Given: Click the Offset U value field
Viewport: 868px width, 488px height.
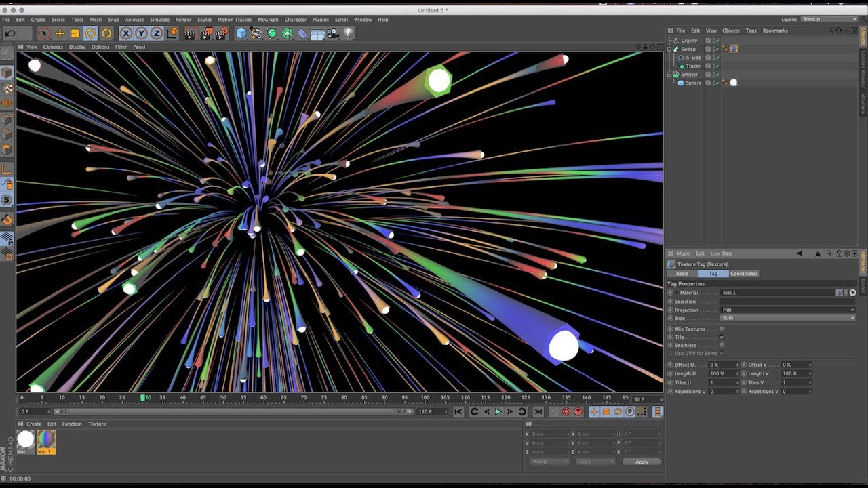Looking at the screenshot, I should click(x=724, y=365).
